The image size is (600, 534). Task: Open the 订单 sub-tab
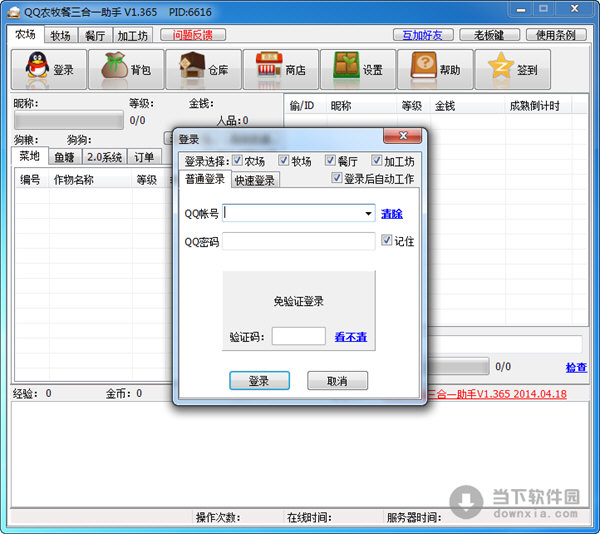click(x=144, y=157)
